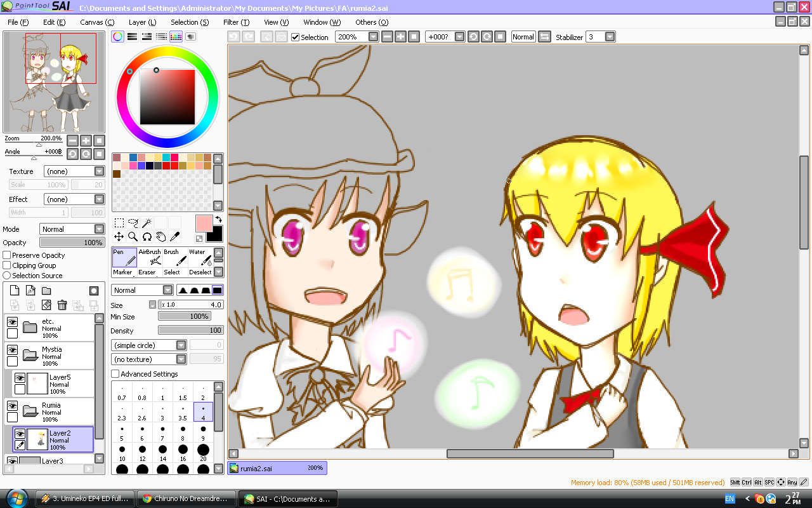Activate the zoom magnifier tool
The image size is (812, 508).
click(133, 237)
